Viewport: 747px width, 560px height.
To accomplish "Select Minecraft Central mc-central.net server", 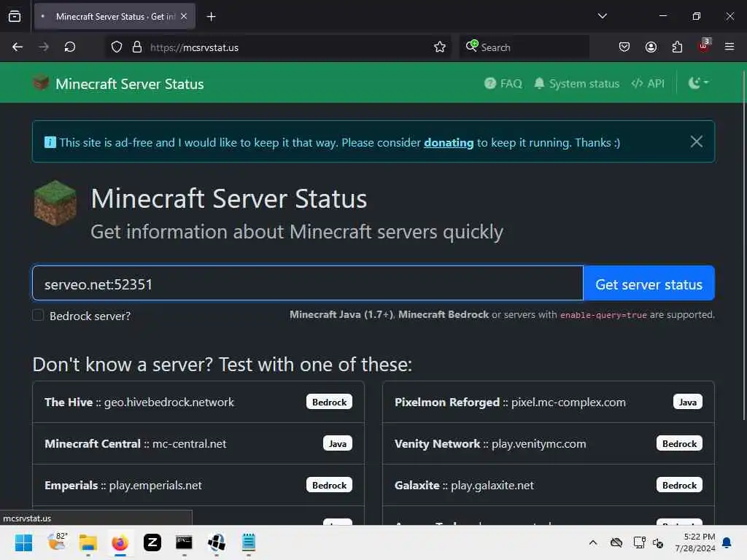I will tap(198, 443).
